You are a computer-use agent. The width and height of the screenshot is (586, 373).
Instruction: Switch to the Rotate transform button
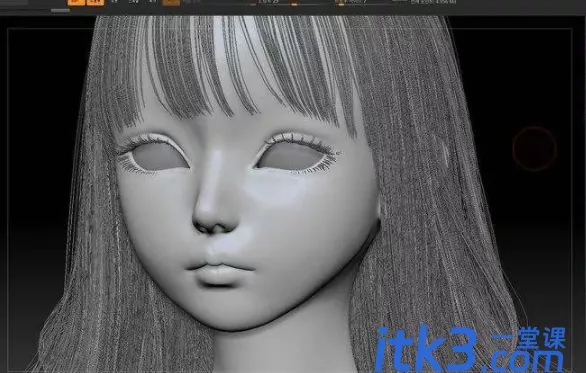[x=152, y=2]
